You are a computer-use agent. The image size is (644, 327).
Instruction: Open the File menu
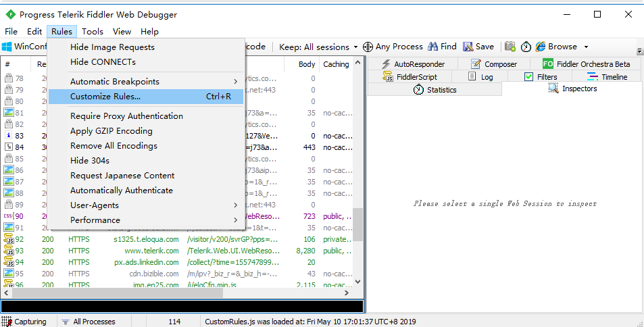tap(11, 32)
